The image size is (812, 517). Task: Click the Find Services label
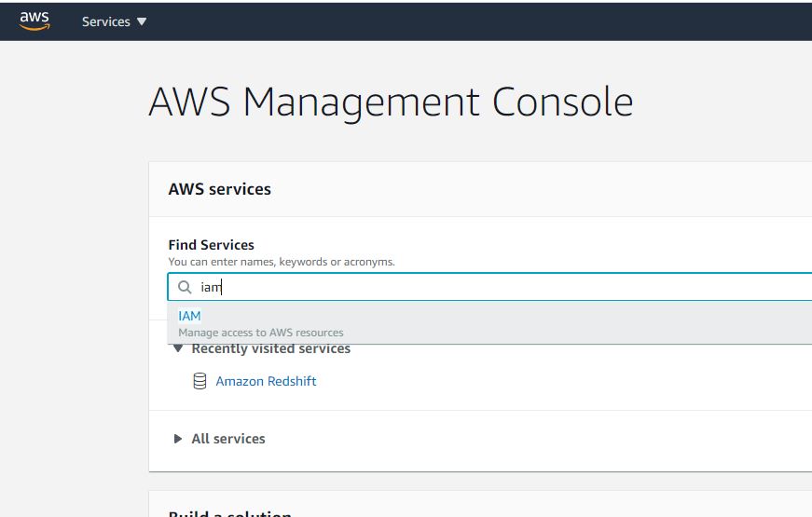(x=212, y=245)
